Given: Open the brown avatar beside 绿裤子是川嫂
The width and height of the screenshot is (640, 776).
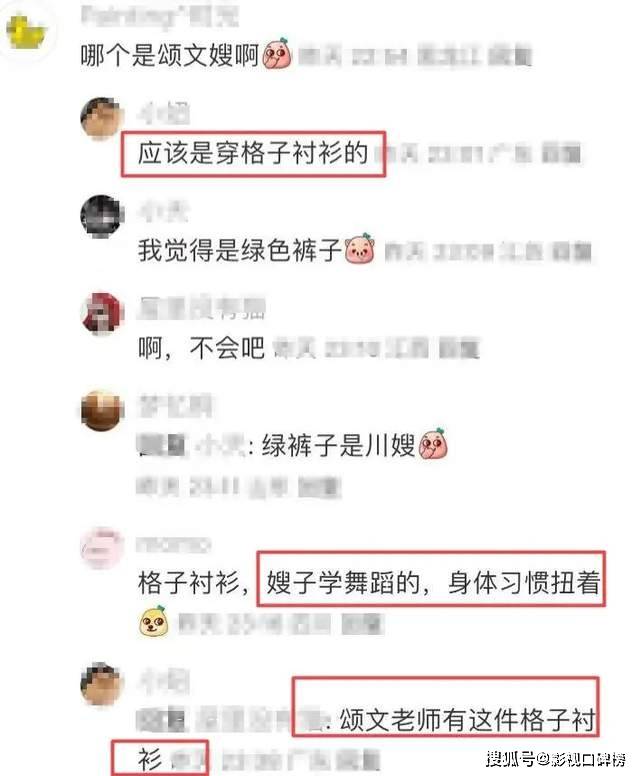Looking at the screenshot, I should tap(101, 411).
